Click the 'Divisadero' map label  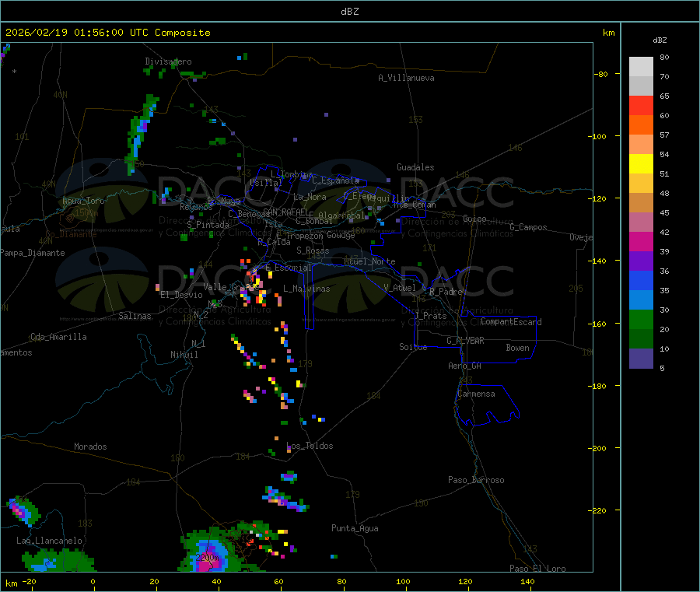pyautogui.click(x=168, y=61)
